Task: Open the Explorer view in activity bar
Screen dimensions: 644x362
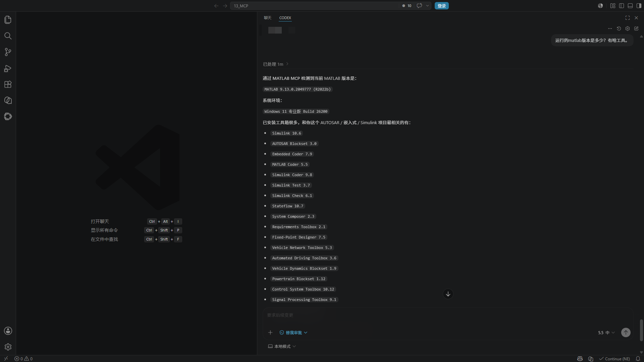Action: click(8, 20)
